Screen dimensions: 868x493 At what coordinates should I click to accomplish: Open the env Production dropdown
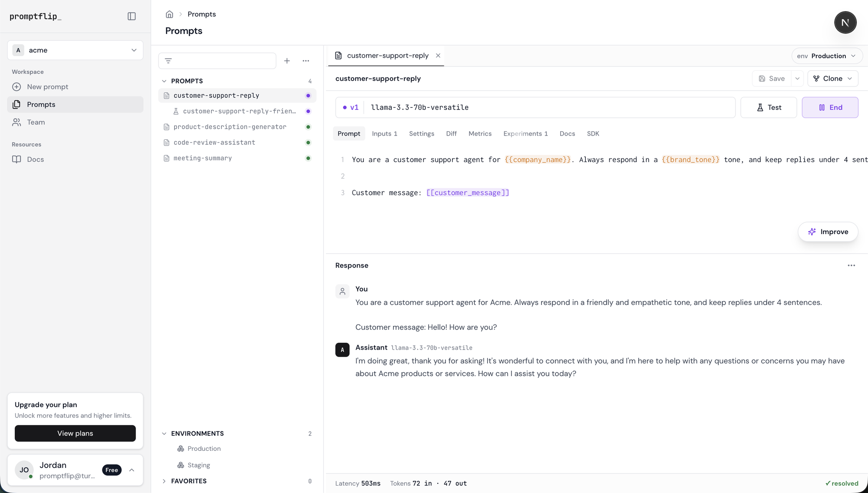tap(827, 56)
